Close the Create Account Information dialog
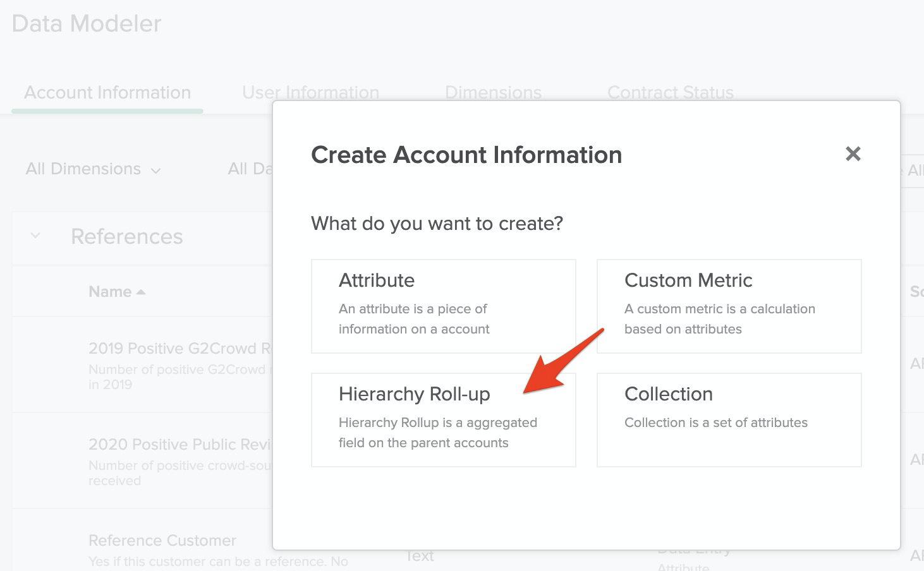 [853, 153]
